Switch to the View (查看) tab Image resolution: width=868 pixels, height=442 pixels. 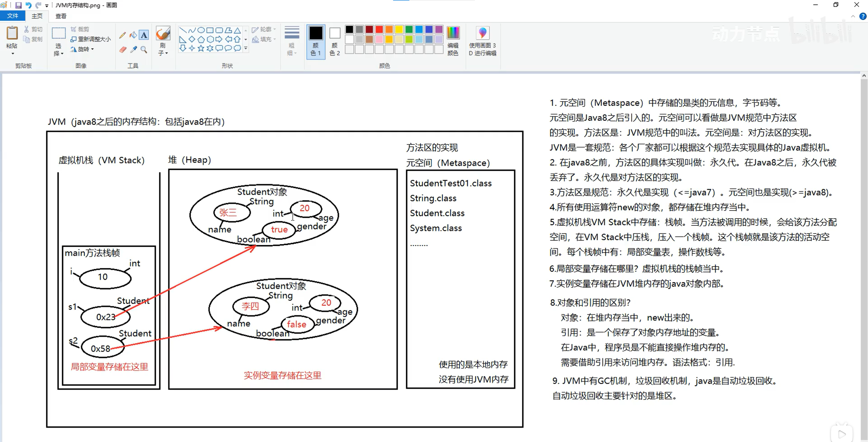click(61, 16)
